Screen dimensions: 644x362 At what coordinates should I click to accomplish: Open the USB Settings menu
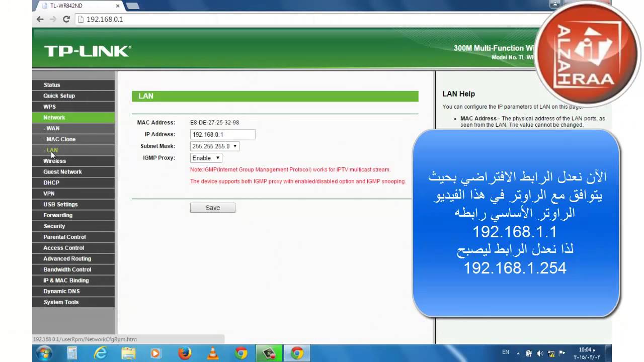(x=73, y=204)
